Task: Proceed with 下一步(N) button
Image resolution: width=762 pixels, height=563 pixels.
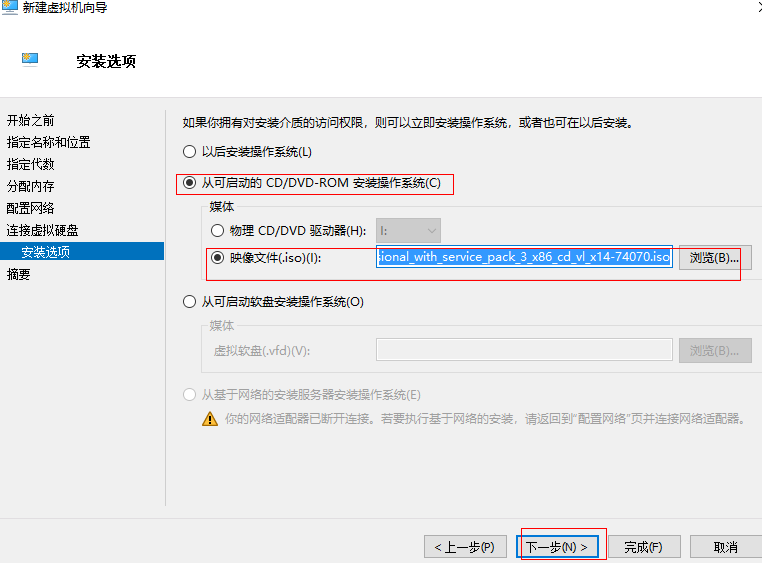Action: coord(557,547)
